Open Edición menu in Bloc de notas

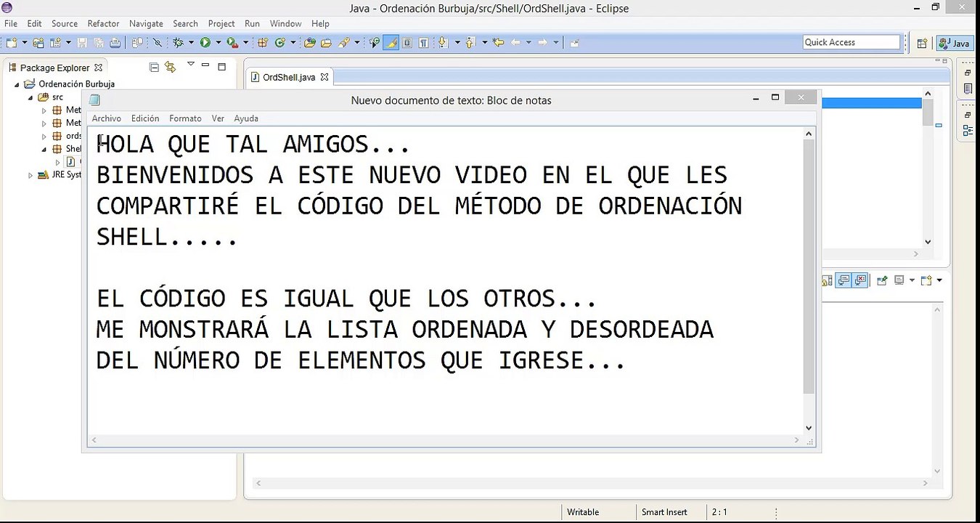coord(145,118)
